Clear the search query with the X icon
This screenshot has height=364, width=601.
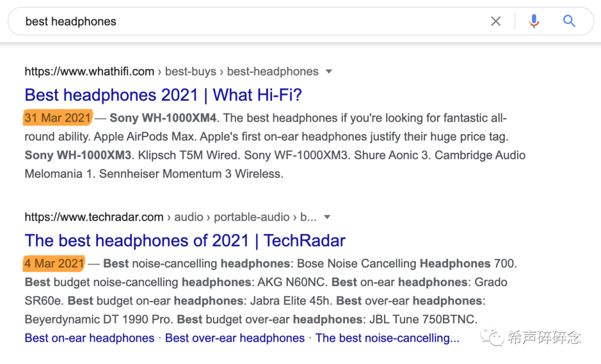tap(495, 22)
